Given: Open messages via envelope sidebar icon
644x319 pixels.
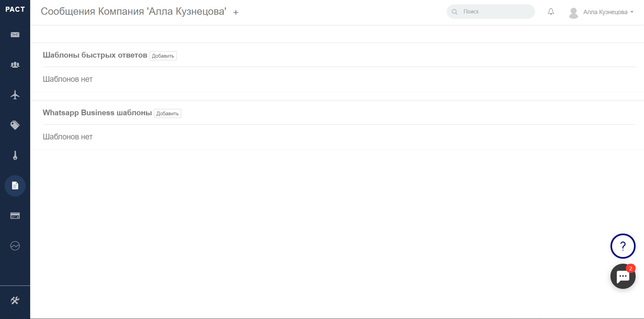Looking at the screenshot, I should point(15,35).
